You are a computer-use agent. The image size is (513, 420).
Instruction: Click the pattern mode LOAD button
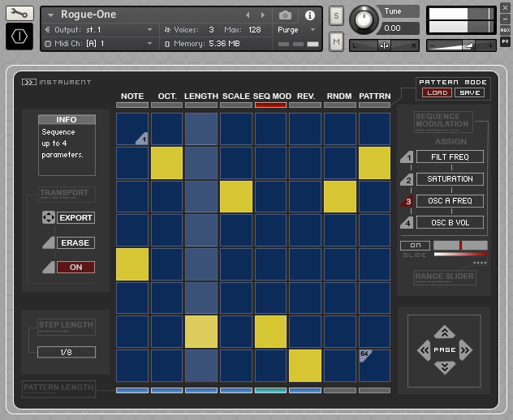point(435,92)
